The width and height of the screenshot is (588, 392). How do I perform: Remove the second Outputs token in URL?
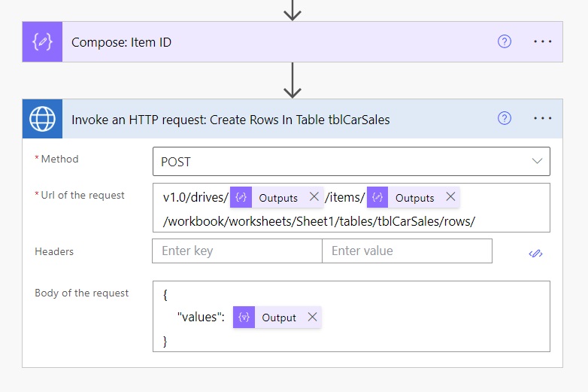pyautogui.click(x=450, y=197)
